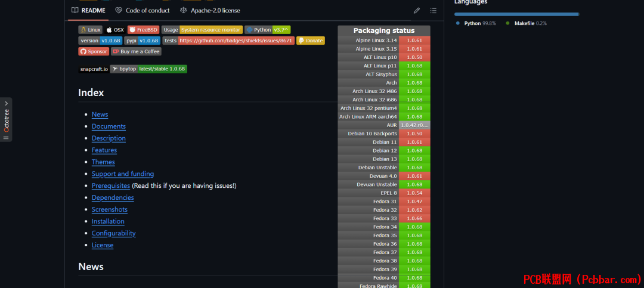Click the Index section heading
The image size is (644, 288).
tap(91, 92)
